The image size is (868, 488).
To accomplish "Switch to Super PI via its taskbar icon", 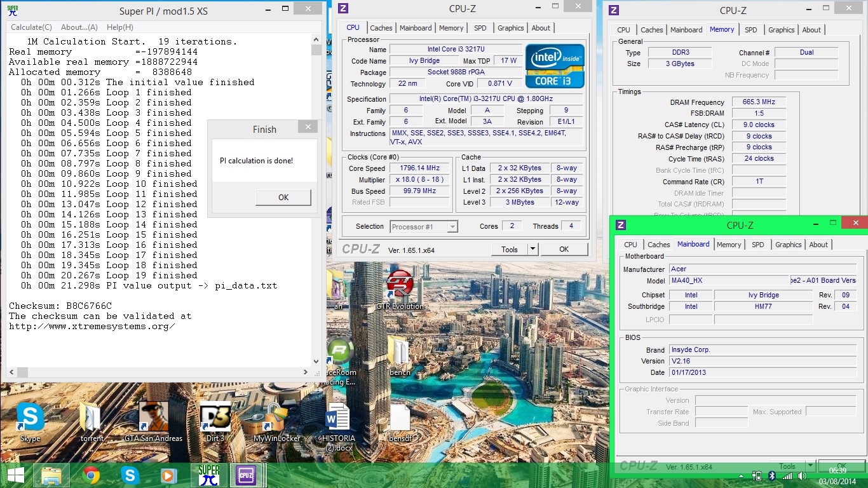I will coord(208,475).
